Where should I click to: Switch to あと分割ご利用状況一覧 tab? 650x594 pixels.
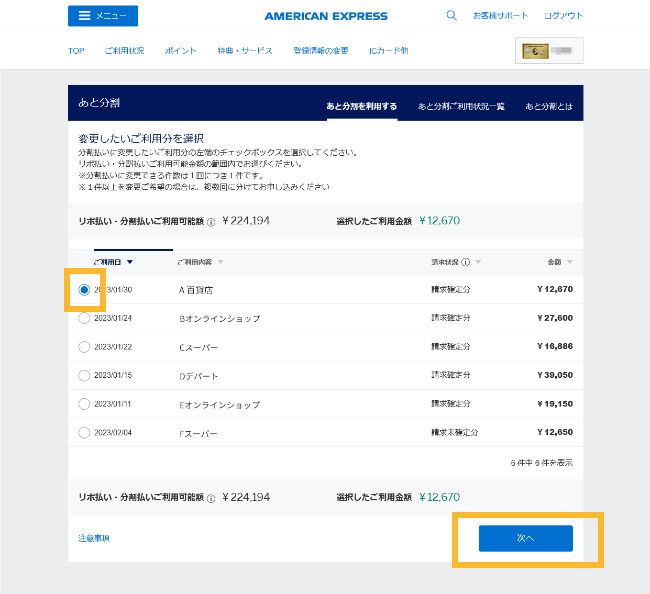461,106
